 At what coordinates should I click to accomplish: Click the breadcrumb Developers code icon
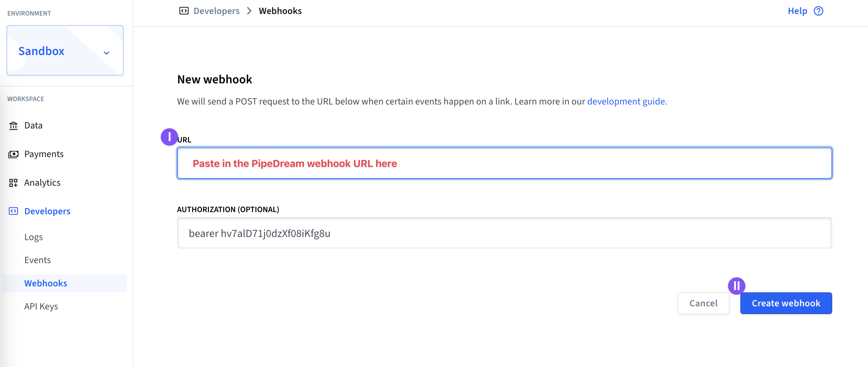tap(184, 11)
